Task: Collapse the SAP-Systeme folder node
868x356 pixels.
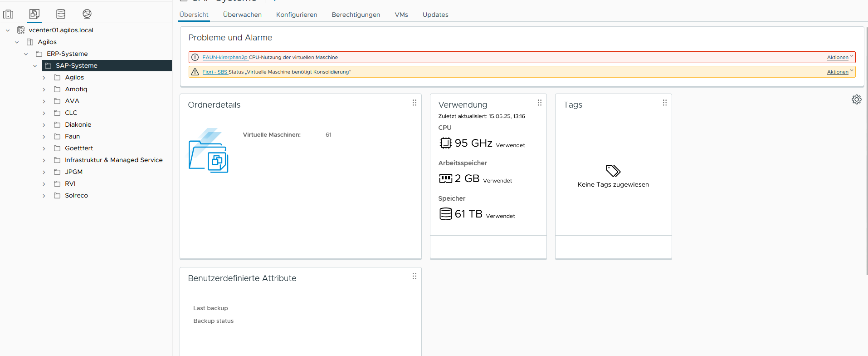Action: click(x=35, y=66)
